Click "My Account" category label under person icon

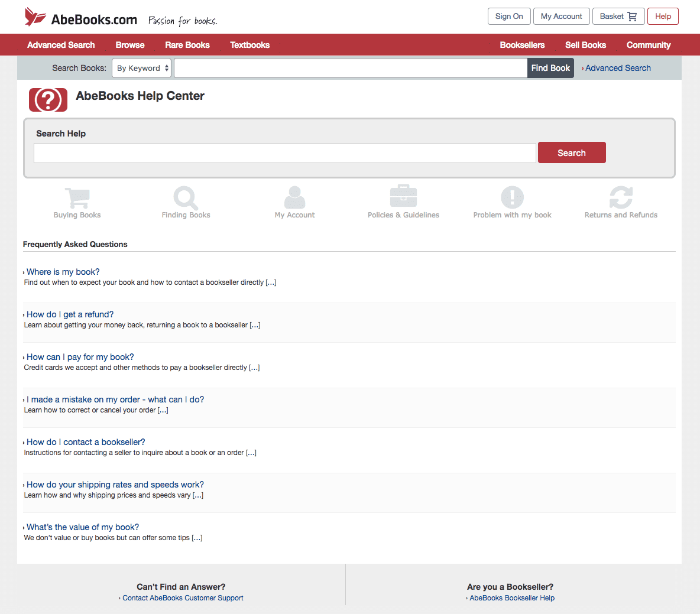coord(294,215)
